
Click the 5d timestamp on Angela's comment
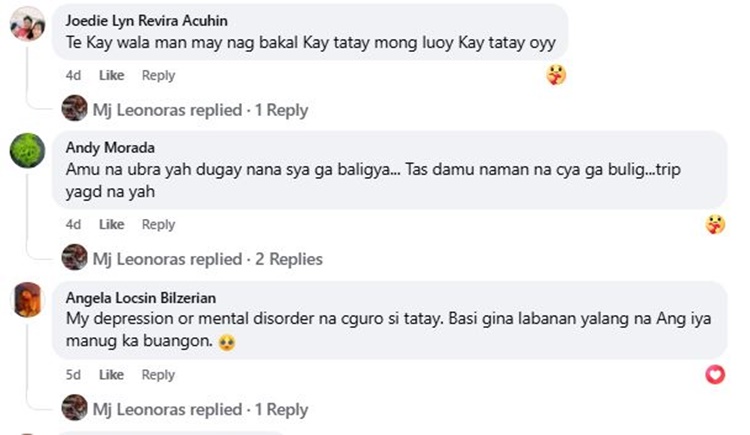[x=73, y=375]
